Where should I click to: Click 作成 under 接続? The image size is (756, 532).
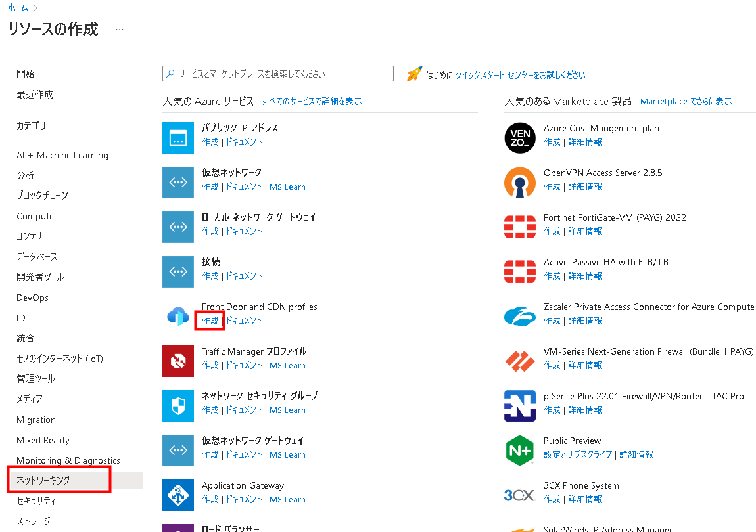(210, 276)
